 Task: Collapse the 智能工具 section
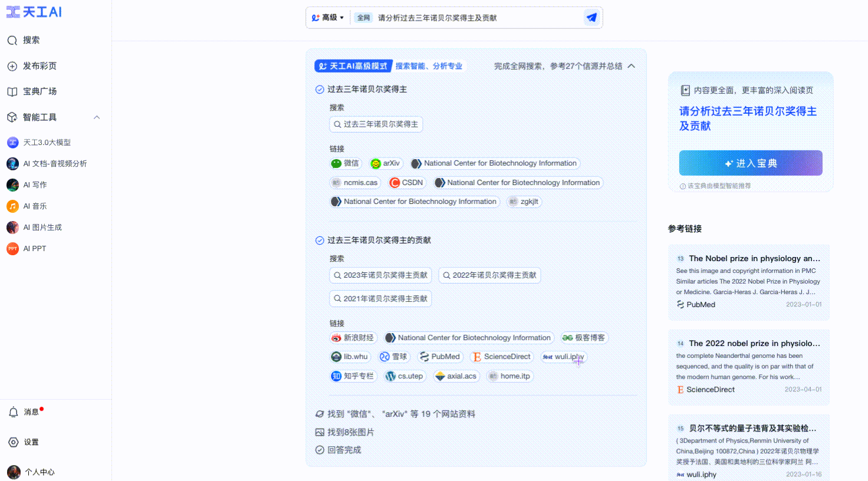[97, 117]
